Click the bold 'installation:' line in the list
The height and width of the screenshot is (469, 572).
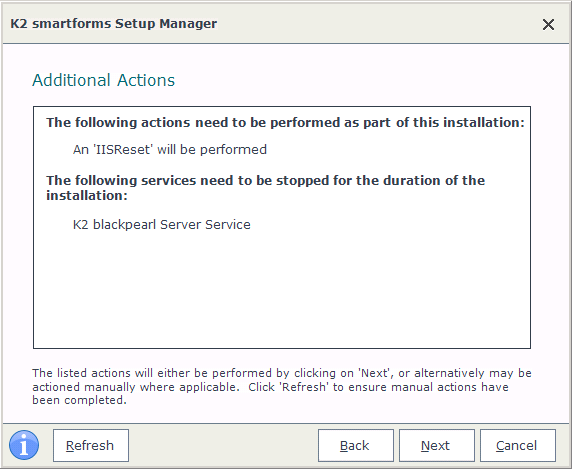coord(87,195)
